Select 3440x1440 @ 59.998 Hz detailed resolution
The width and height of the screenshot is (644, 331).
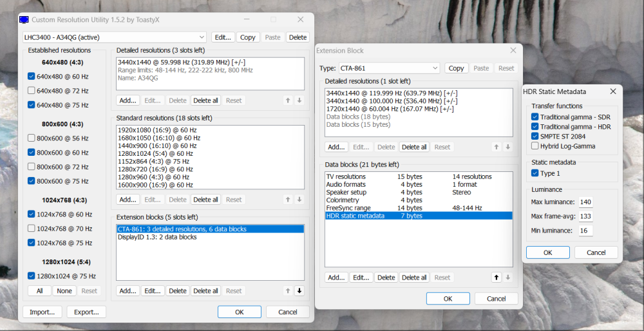(x=211, y=62)
